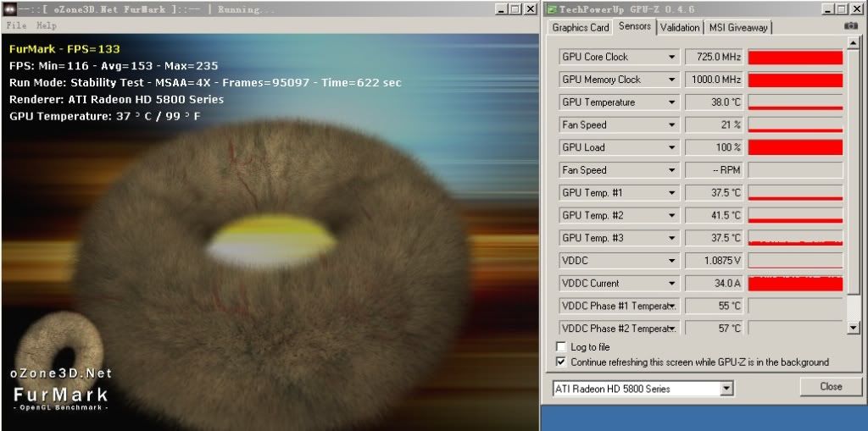Screen dimensions: 868x431
Task: Open the VDDC Current dropdown
Action: tap(671, 284)
